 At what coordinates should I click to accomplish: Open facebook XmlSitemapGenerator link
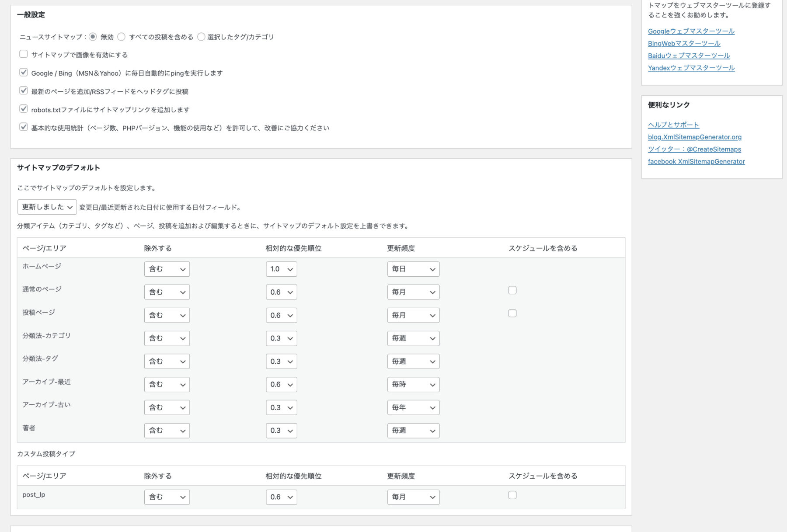pos(696,162)
